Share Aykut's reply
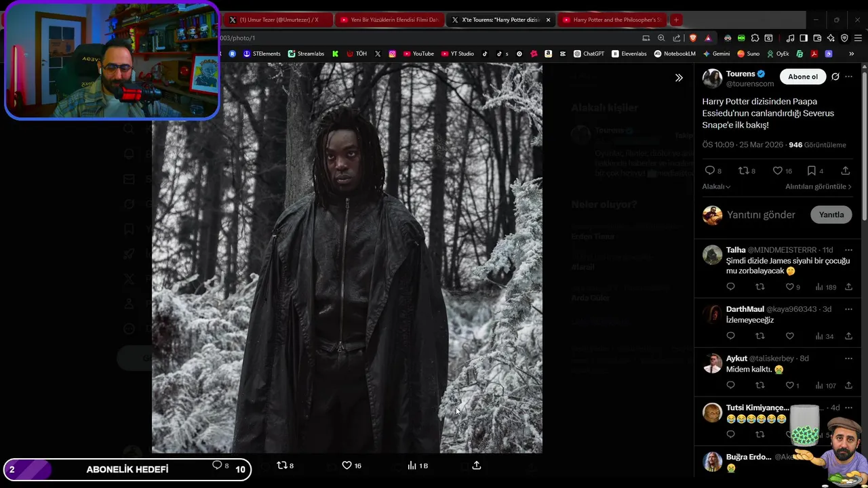 [848, 386]
